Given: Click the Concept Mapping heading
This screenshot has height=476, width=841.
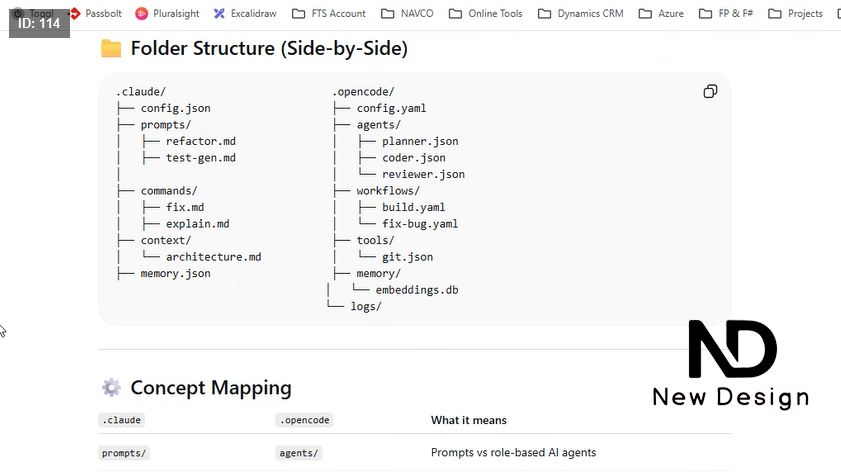Looking at the screenshot, I should point(211,388).
